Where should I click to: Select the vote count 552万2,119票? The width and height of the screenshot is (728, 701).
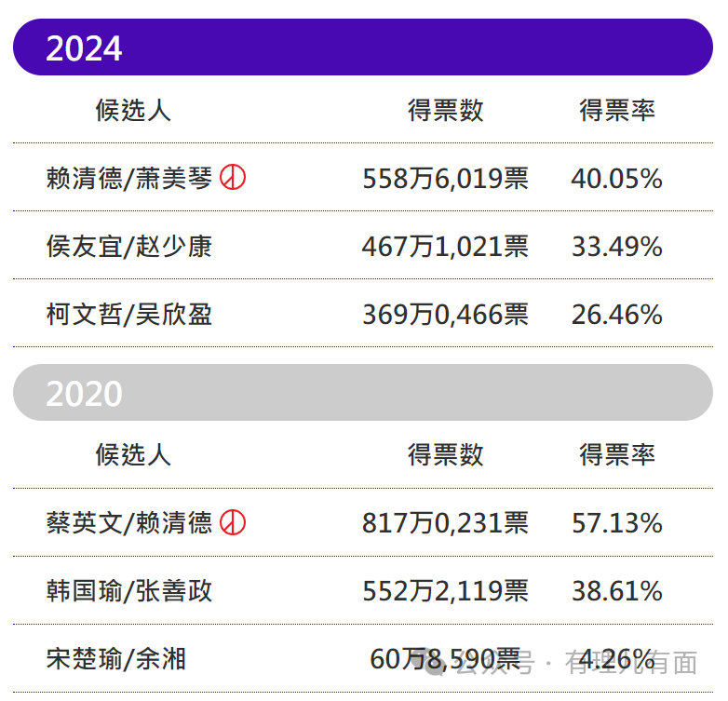pos(445,591)
